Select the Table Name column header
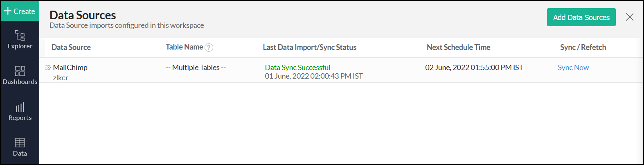 184,47
